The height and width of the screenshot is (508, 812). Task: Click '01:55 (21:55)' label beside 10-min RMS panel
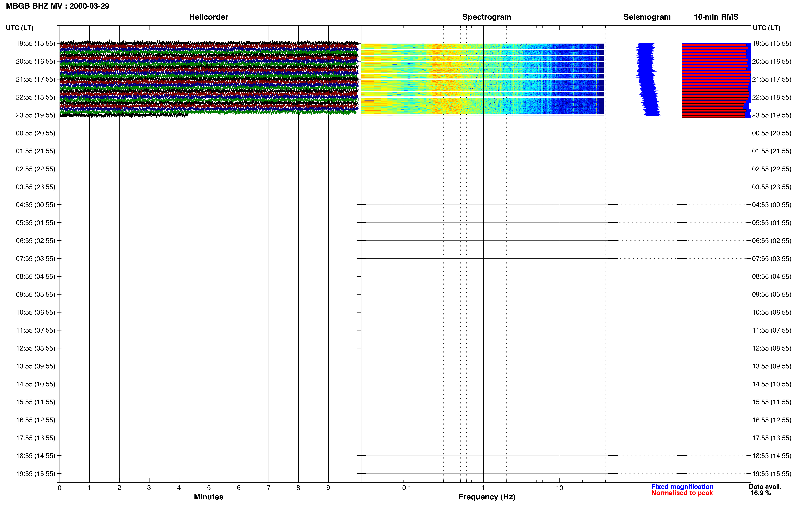pos(772,151)
